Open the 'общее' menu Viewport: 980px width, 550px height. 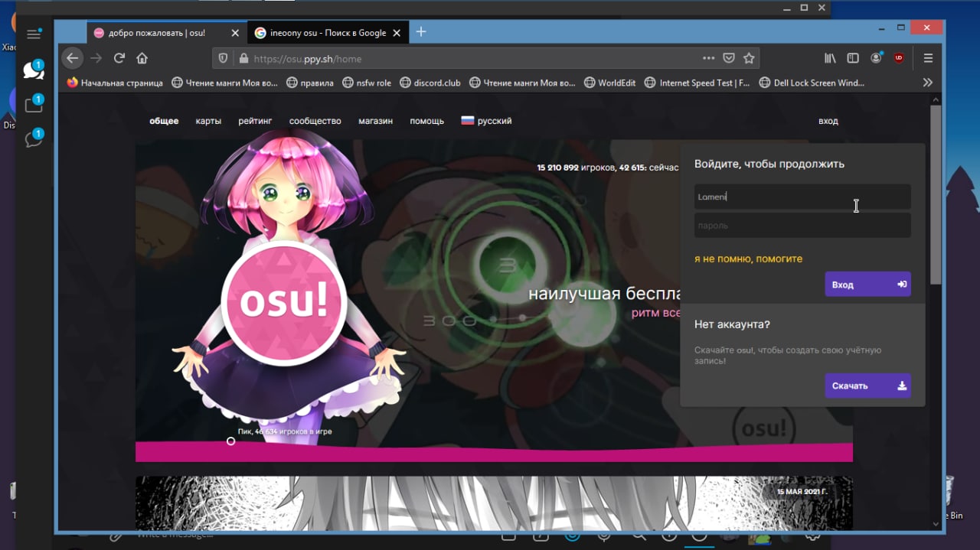(x=164, y=121)
